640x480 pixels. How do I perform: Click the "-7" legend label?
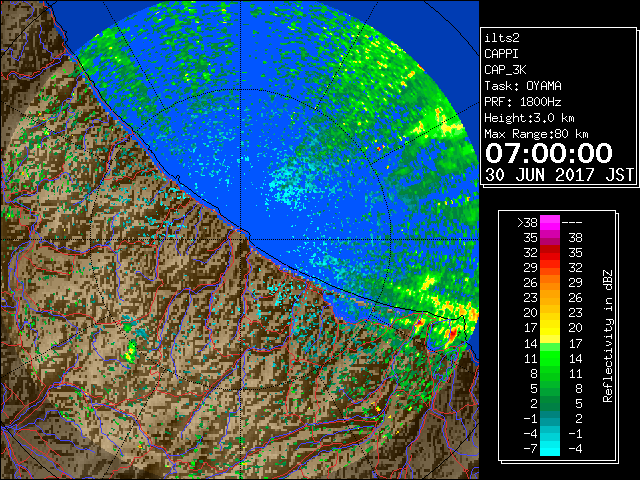530,449
